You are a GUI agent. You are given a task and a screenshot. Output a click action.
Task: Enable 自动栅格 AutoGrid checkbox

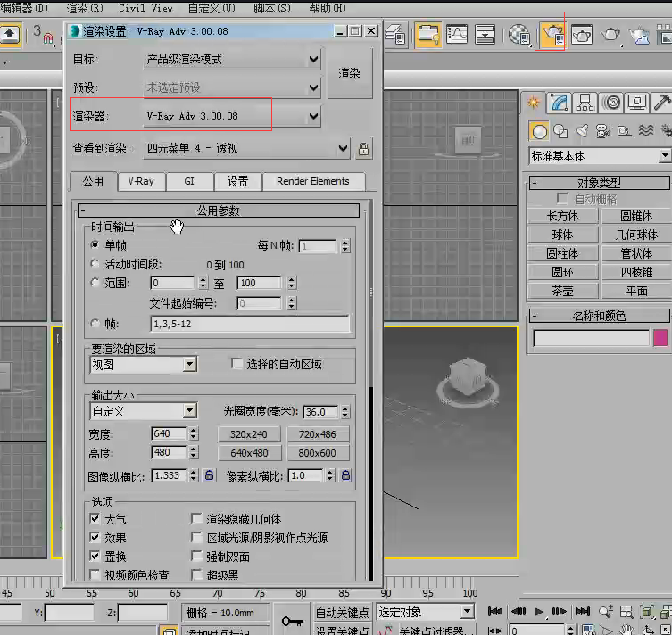pos(562,198)
